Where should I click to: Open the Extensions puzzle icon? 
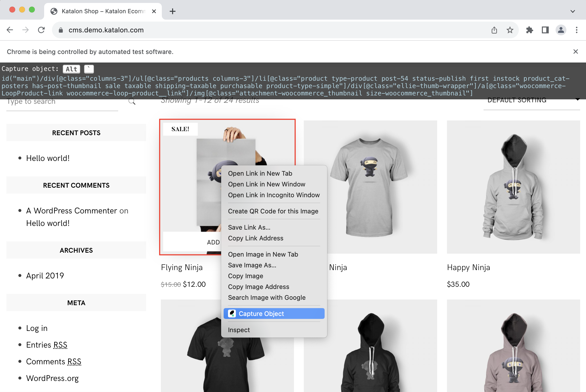[x=530, y=30]
